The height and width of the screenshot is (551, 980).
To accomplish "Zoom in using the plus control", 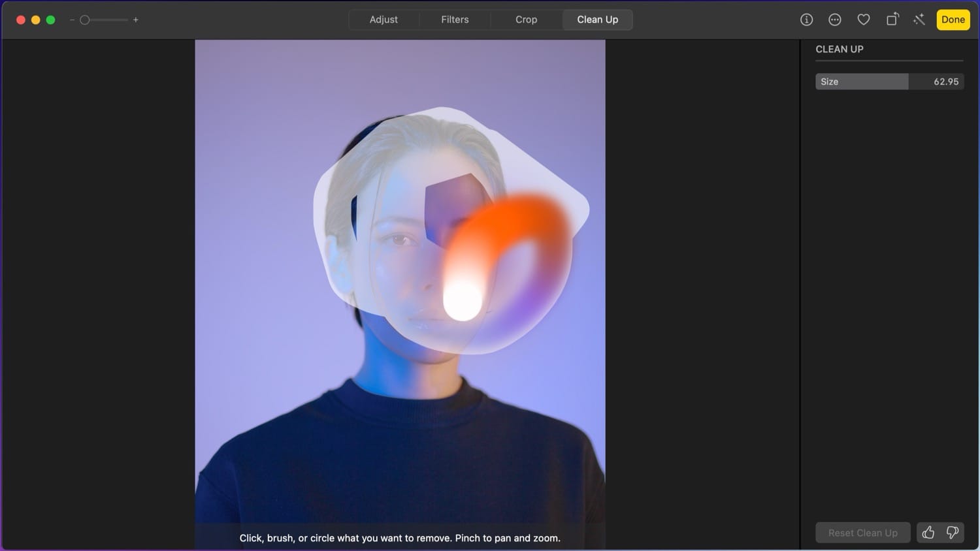I will pos(136,20).
